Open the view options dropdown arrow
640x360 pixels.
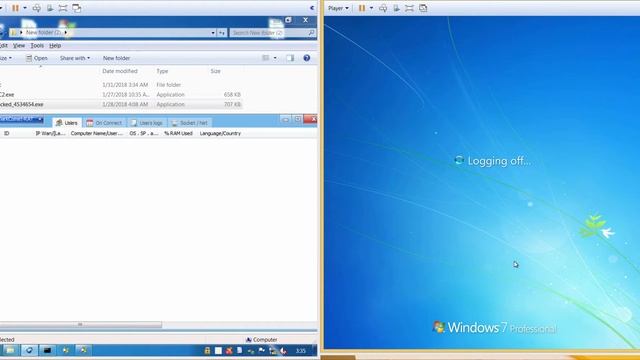[275, 58]
